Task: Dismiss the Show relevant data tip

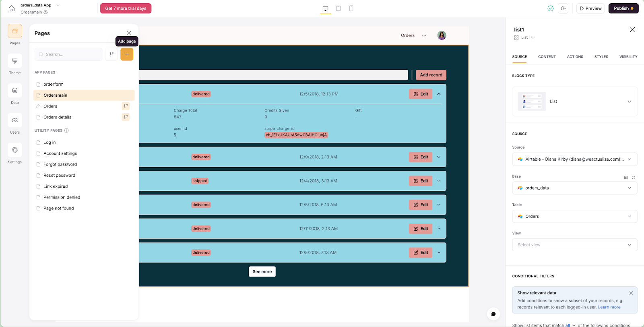Action: 631,293
